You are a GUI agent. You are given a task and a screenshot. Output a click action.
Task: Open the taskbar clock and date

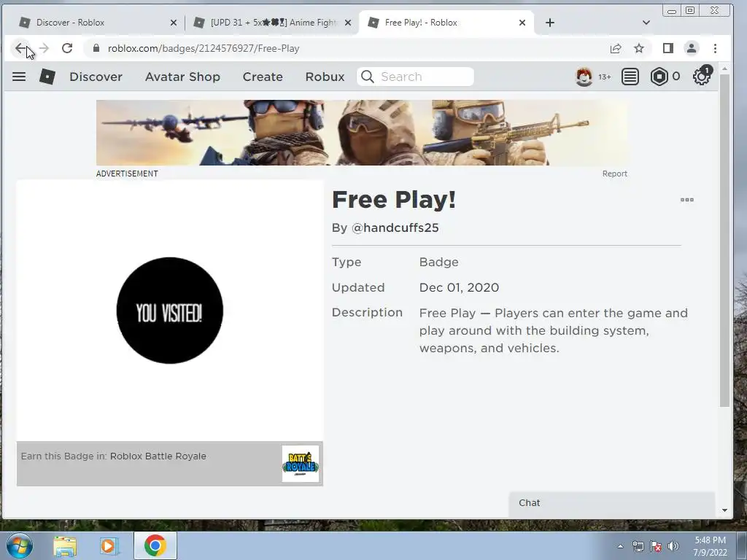(x=710, y=546)
